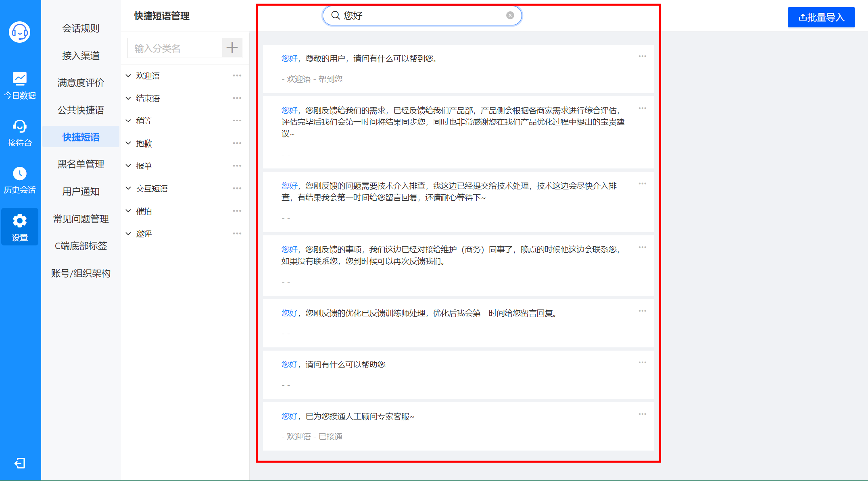Image resolution: width=868 pixels, height=484 pixels.
Task: Click the 批量导入 button
Action: tap(821, 17)
